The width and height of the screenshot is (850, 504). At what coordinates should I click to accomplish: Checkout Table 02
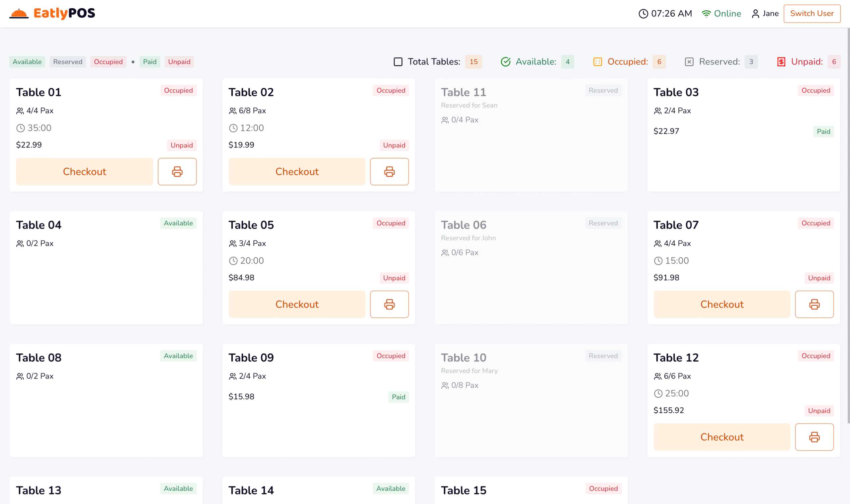(x=297, y=172)
